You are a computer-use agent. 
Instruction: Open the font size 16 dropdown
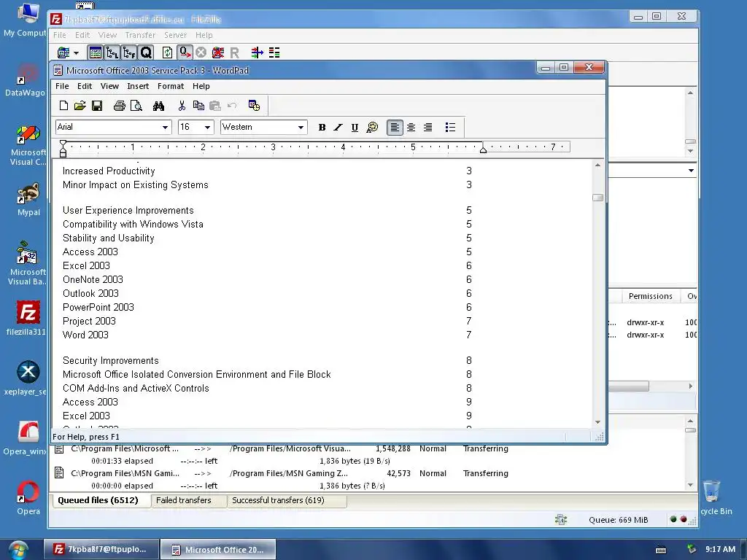pos(207,127)
